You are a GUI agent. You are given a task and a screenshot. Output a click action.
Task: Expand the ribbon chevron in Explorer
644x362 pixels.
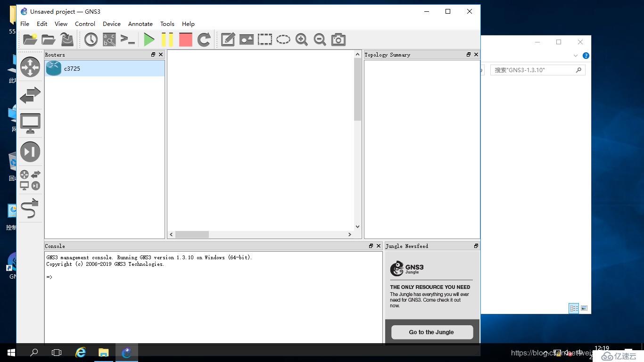[x=576, y=56]
